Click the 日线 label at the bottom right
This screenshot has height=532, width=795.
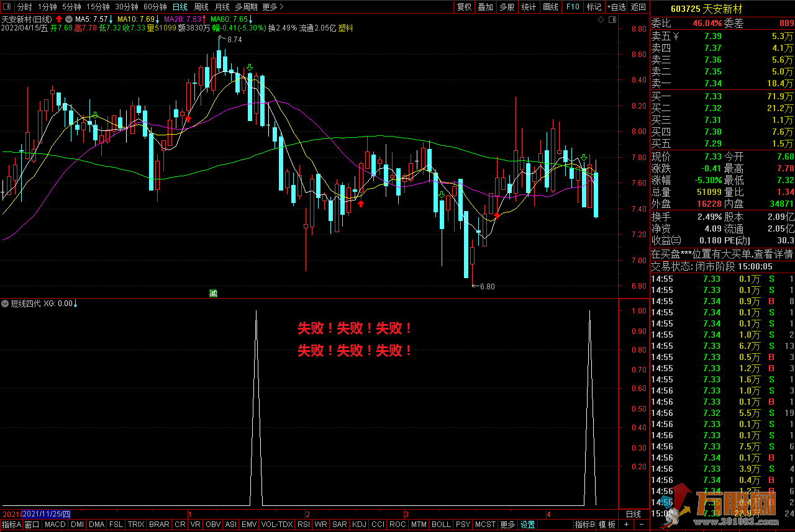633,515
